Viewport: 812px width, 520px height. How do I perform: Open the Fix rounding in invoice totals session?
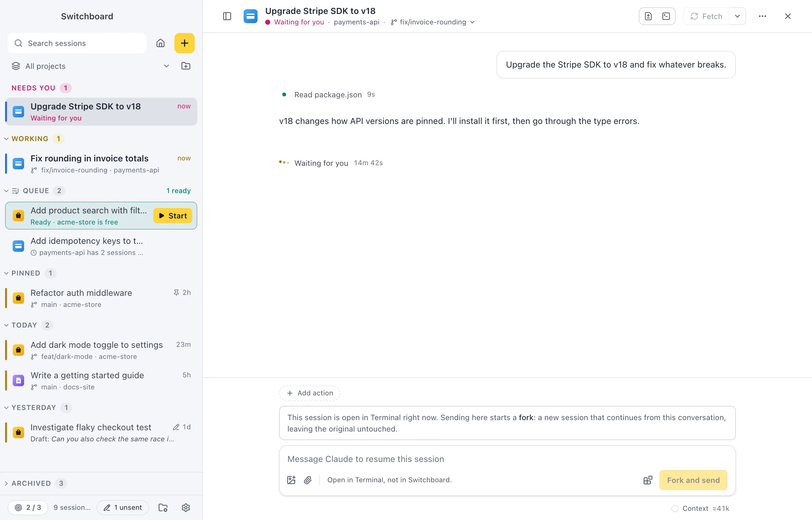[101, 164]
